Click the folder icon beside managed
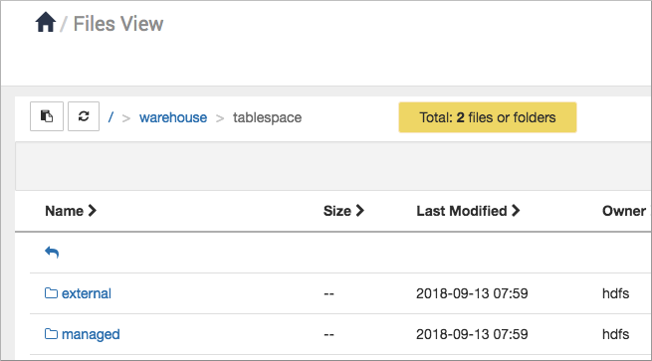Viewport: 652px width, 361px height. (x=51, y=334)
